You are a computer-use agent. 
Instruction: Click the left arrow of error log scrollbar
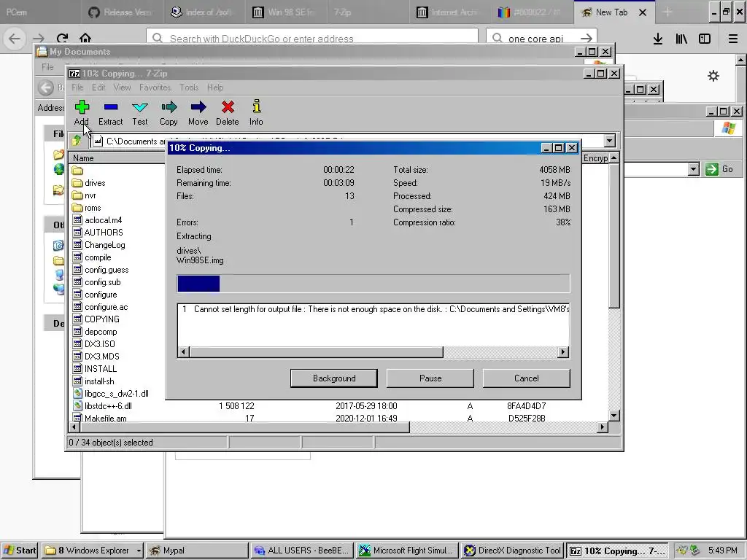pyautogui.click(x=183, y=352)
